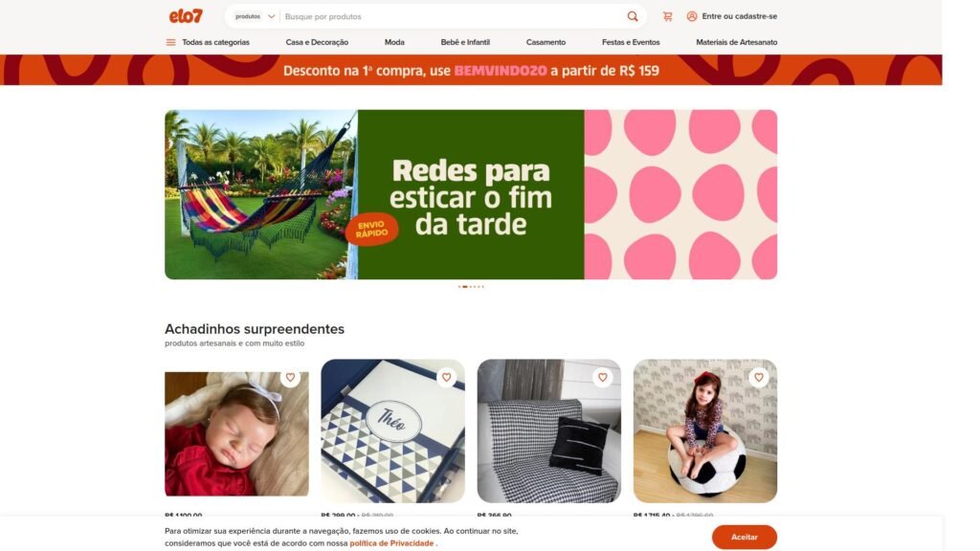
Task: Select the active carousel indicator dot
Action: (x=464, y=287)
